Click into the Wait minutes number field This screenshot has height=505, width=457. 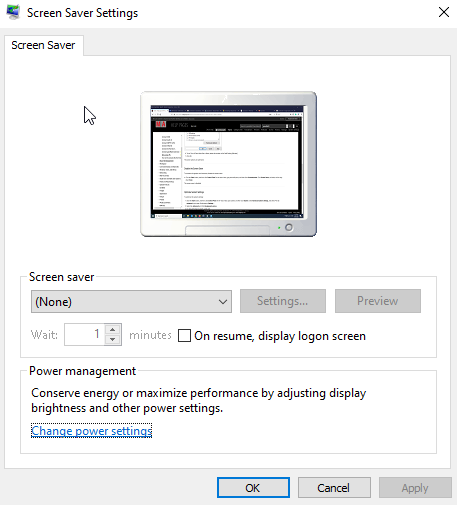[84, 334]
